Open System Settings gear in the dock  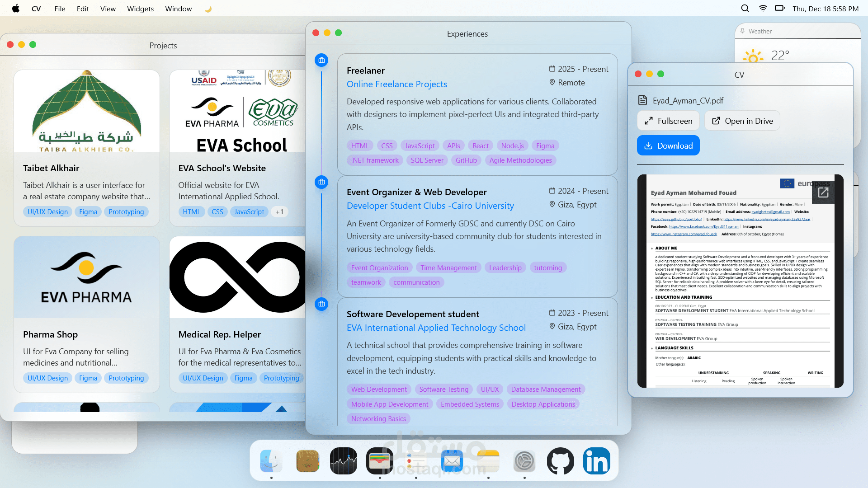tap(524, 461)
